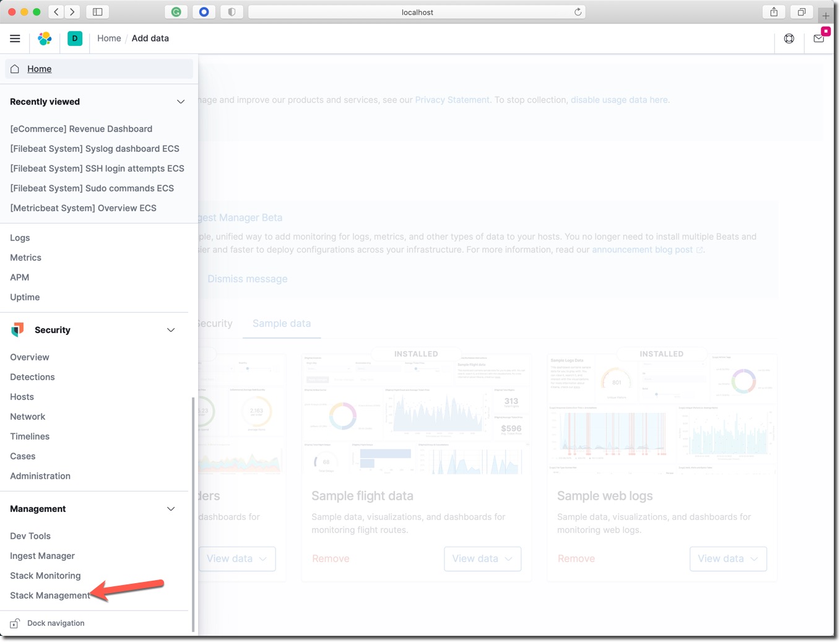Click Dock navigation label
Viewport: 840px width, 642px height.
pos(56,623)
